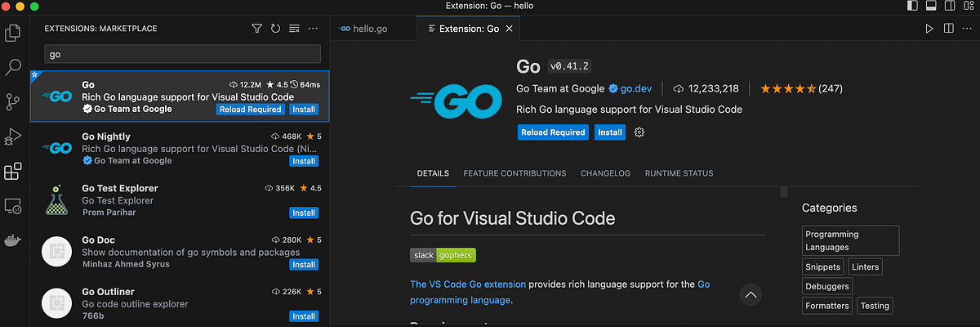Viewport: 980px width, 327px height.
Task: Click the Run play icon in editor toolbar
Action: pyautogui.click(x=929, y=29)
